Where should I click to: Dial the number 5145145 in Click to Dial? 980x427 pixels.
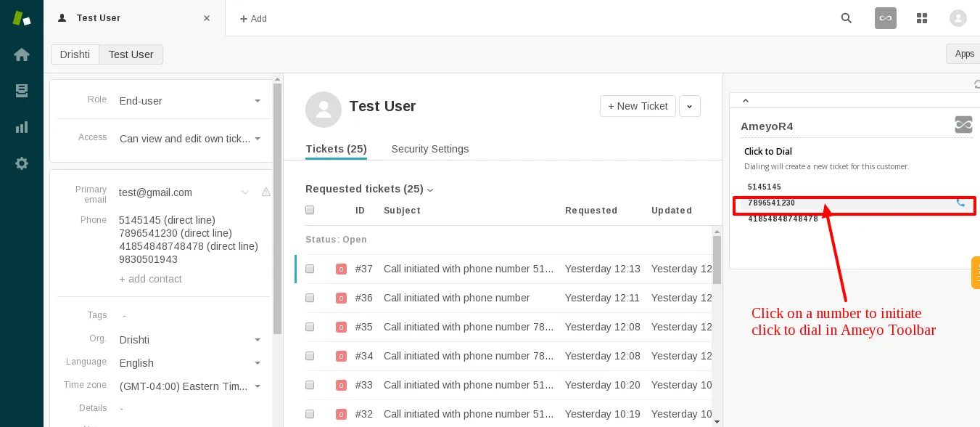point(765,187)
